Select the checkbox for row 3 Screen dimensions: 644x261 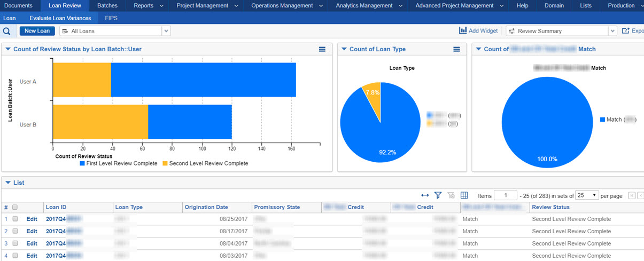coord(15,243)
